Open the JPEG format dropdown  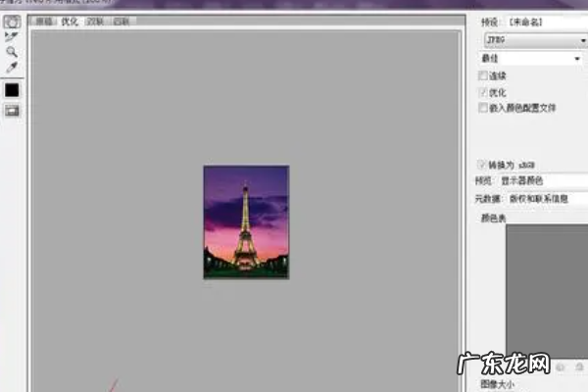536,40
